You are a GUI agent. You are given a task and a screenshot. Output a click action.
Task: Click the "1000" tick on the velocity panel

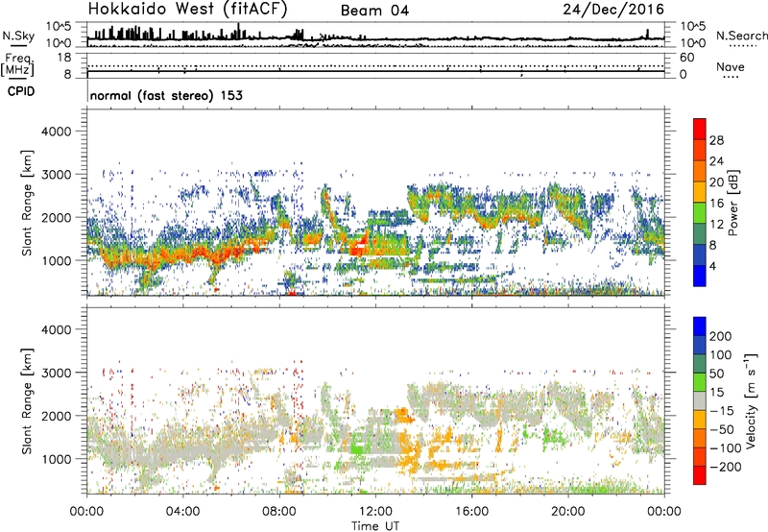57,459
